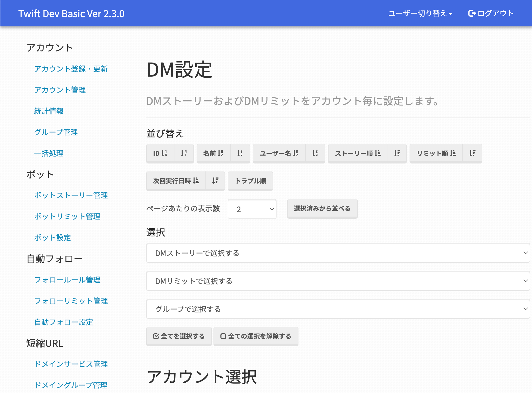Viewport: 532px width, 393px height.
Task: Open ページあたりの表示数 dropdown
Action: (252, 209)
